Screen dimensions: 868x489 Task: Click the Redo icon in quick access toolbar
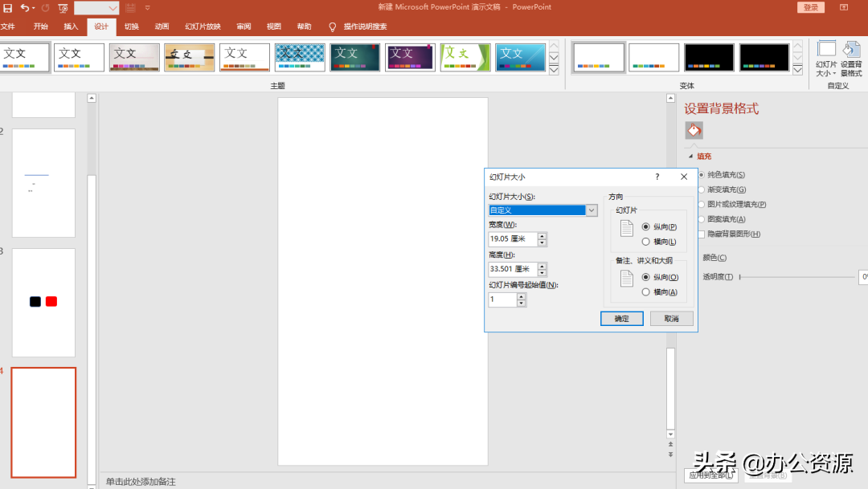coord(45,8)
